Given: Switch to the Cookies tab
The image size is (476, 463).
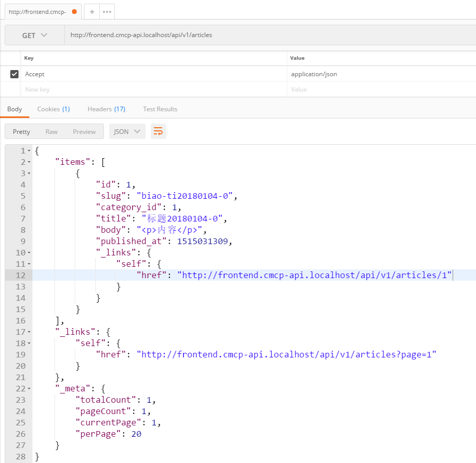Looking at the screenshot, I should pyautogui.click(x=53, y=109).
